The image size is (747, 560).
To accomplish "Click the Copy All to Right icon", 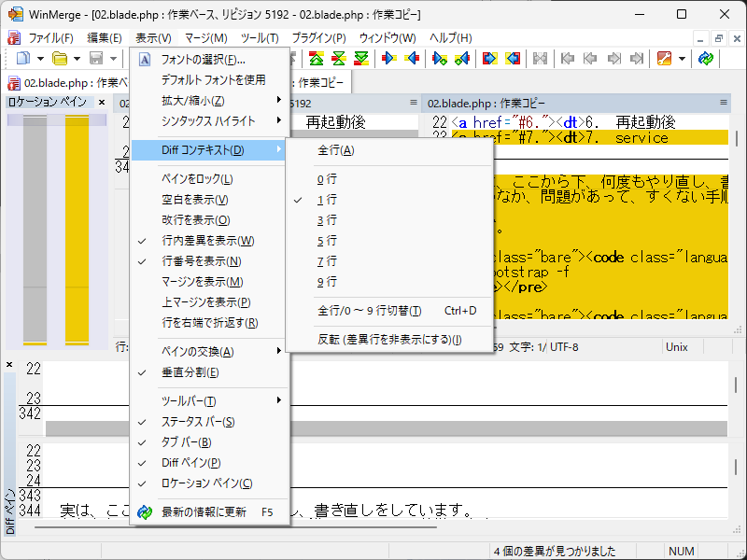I will pos(489,59).
